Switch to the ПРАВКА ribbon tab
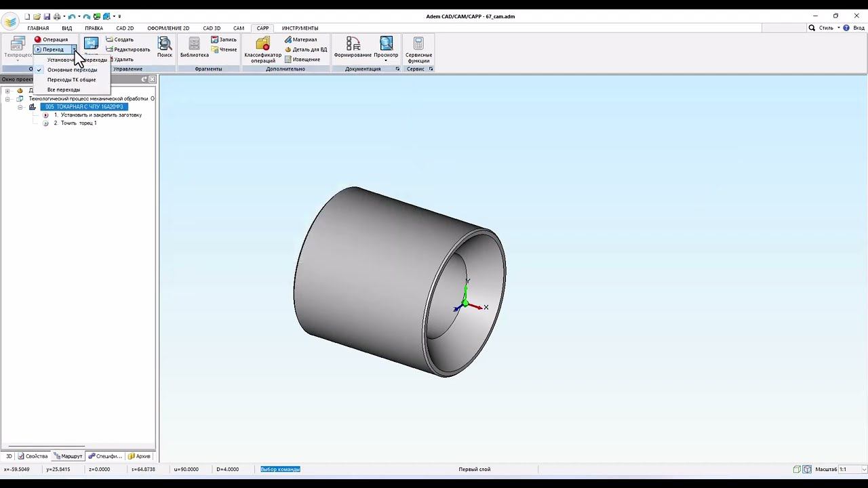 pyautogui.click(x=94, y=28)
